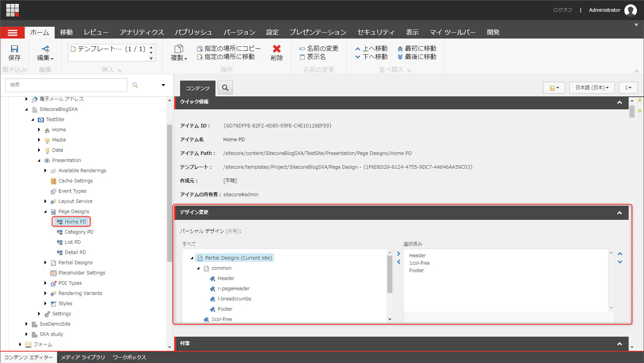Click the Edit (編集) pencil icon
This screenshot has height=363, width=644.
[45, 49]
